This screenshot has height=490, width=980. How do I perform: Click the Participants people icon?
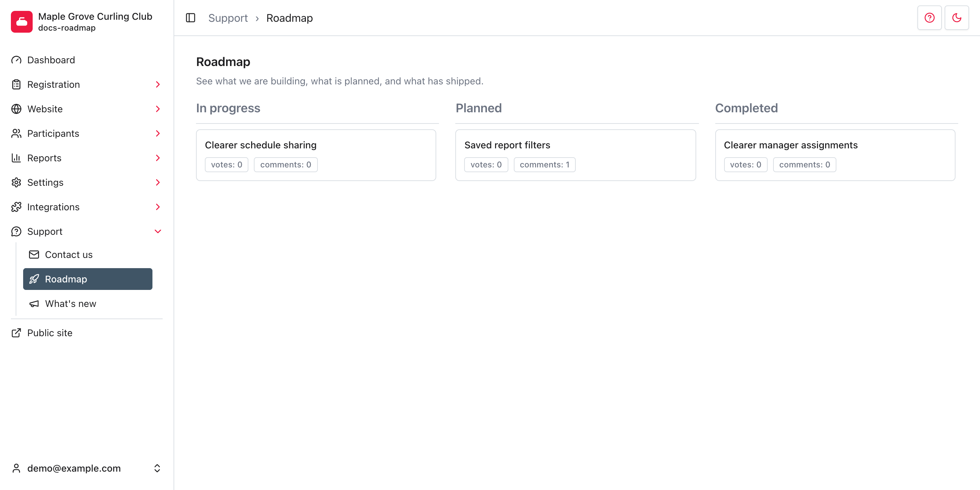click(x=16, y=133)
